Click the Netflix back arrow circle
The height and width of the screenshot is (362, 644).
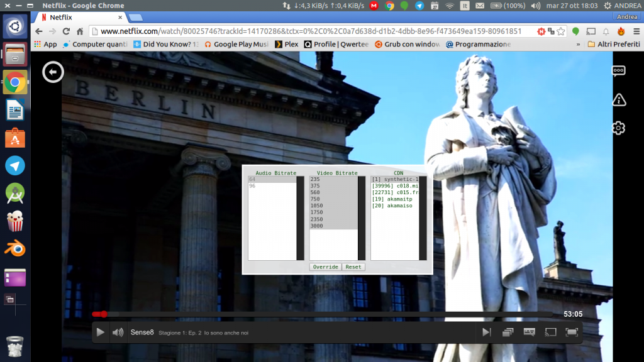point(53,72)
